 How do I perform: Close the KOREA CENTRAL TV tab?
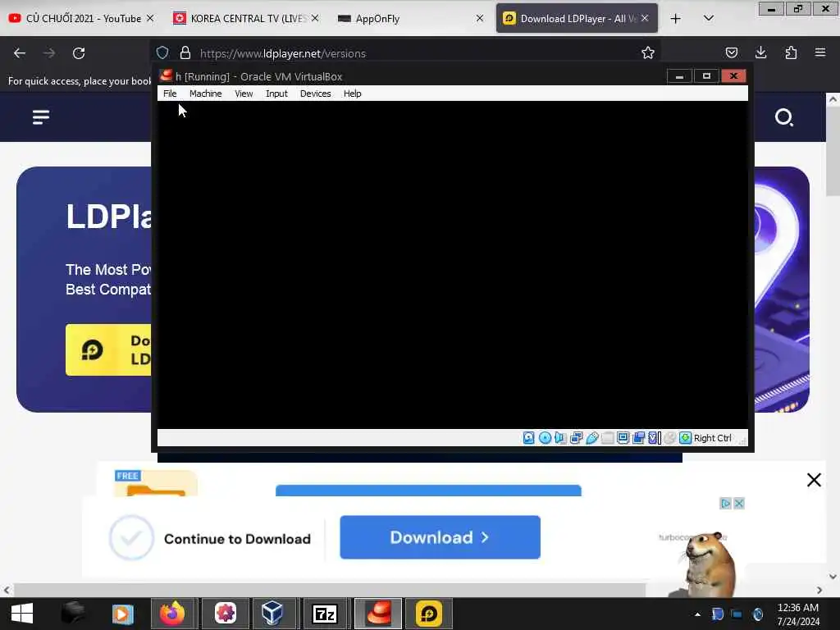315,18
